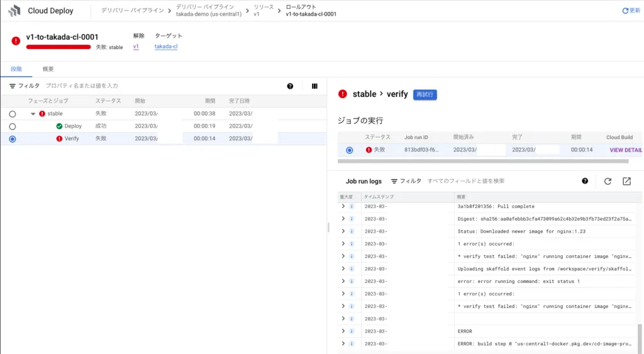
Task: Click the 再試行 retry button
Action: click(425, 94)
